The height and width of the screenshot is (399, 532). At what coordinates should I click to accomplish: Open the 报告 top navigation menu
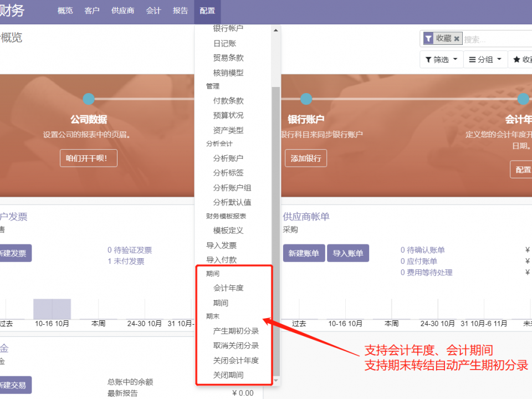coord(180,11)
